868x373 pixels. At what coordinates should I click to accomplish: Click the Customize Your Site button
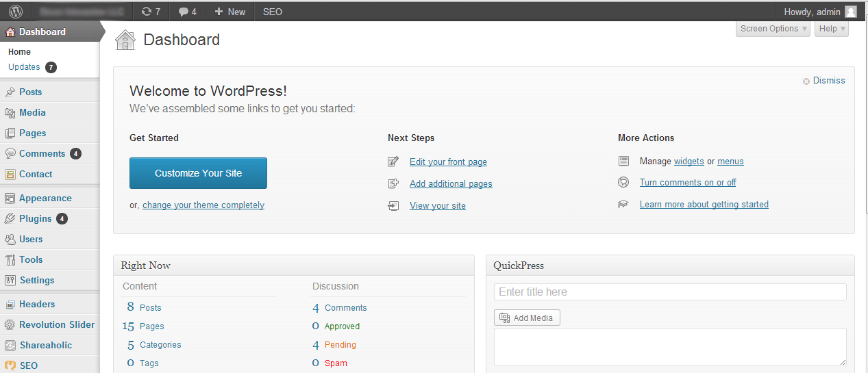[198, 173]
